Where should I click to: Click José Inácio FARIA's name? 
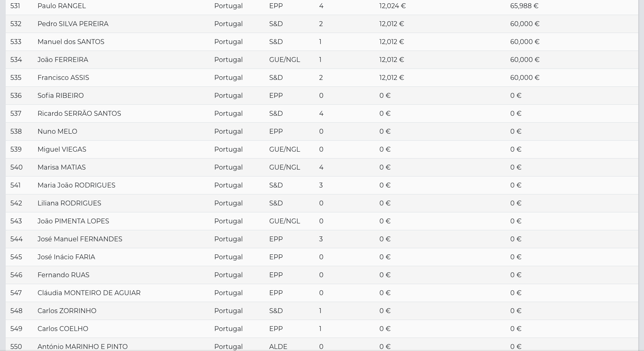pyautogui.click(x=66, y=257)
